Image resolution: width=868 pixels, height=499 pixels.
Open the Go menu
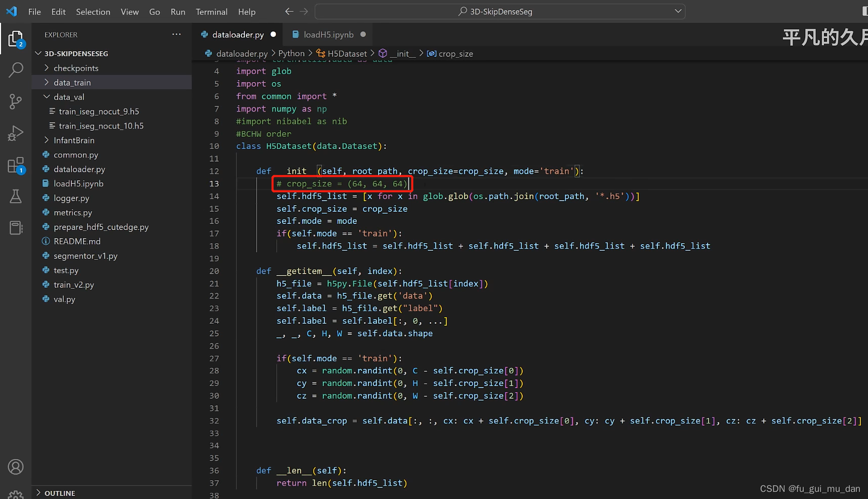[155, 12]
